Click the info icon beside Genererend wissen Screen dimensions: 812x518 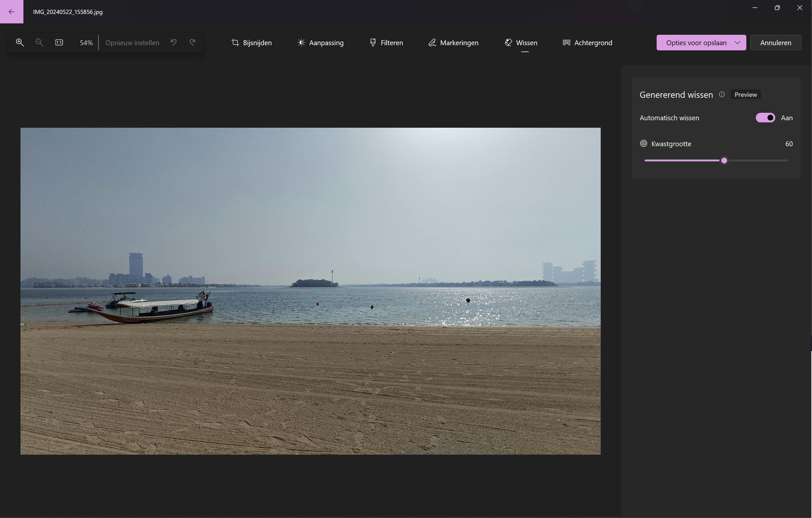coord(722,95)
